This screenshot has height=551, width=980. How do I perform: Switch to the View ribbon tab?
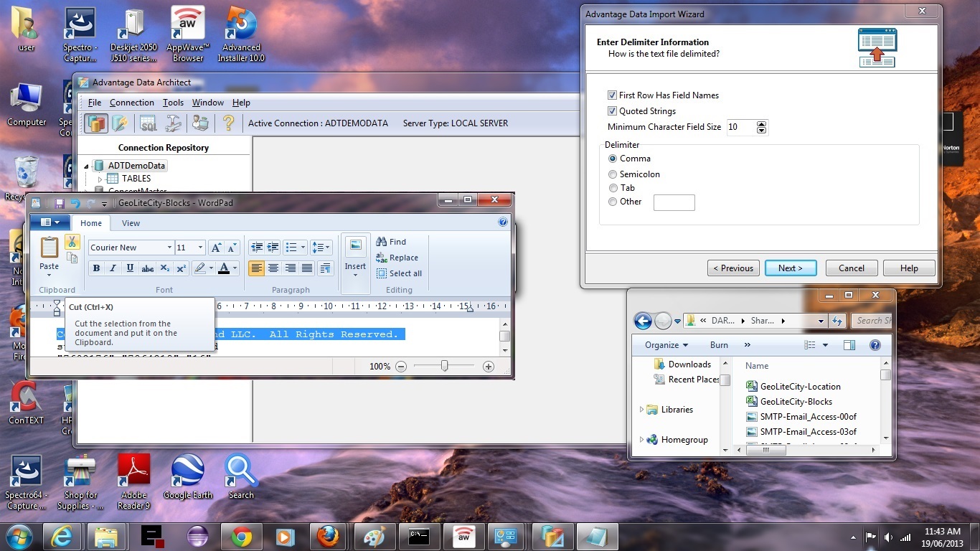[131, 223]
